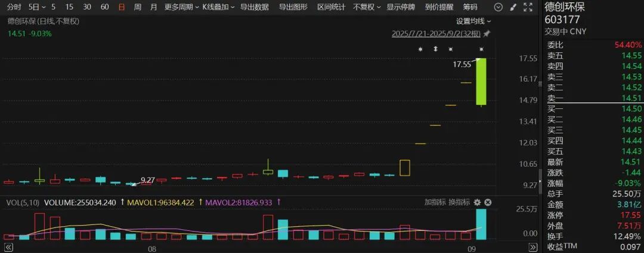
Task: Click the tall green candlestick at 17.55
Action: (481, 82)
